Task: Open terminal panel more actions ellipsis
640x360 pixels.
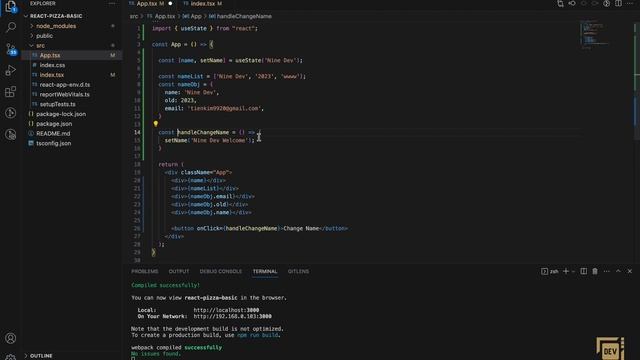Action: (607, 271)
